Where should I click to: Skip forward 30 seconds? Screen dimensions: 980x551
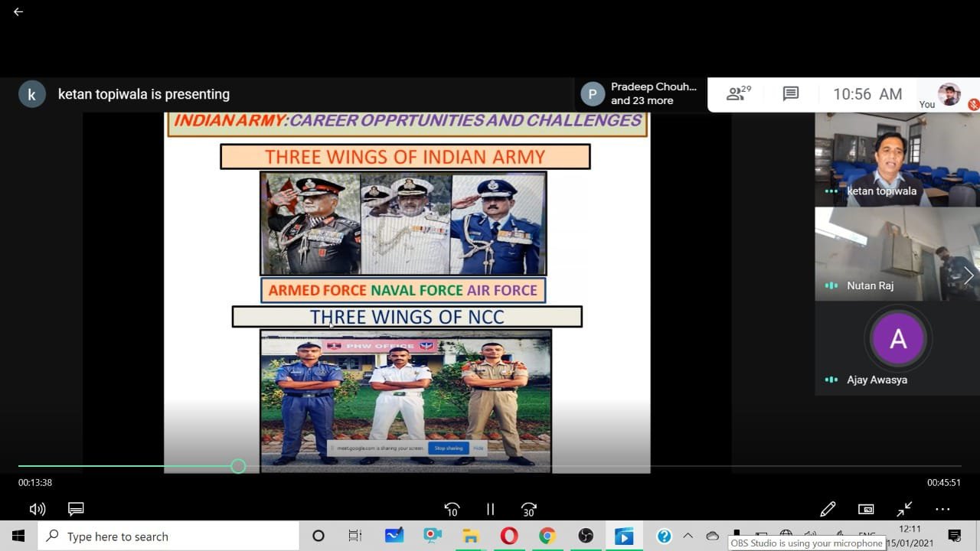coord(528,509)
